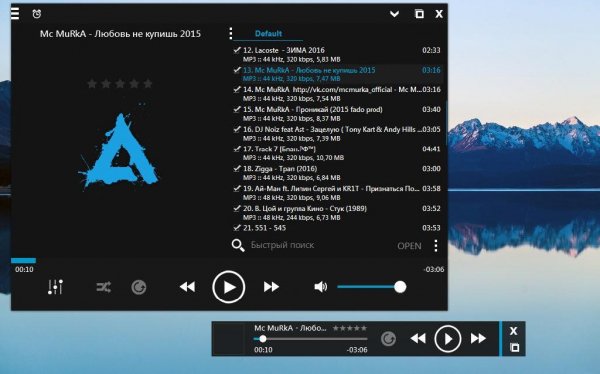The image size is (600, 374).
Task: Click the blue album art logo
Action: click(119, 151)
